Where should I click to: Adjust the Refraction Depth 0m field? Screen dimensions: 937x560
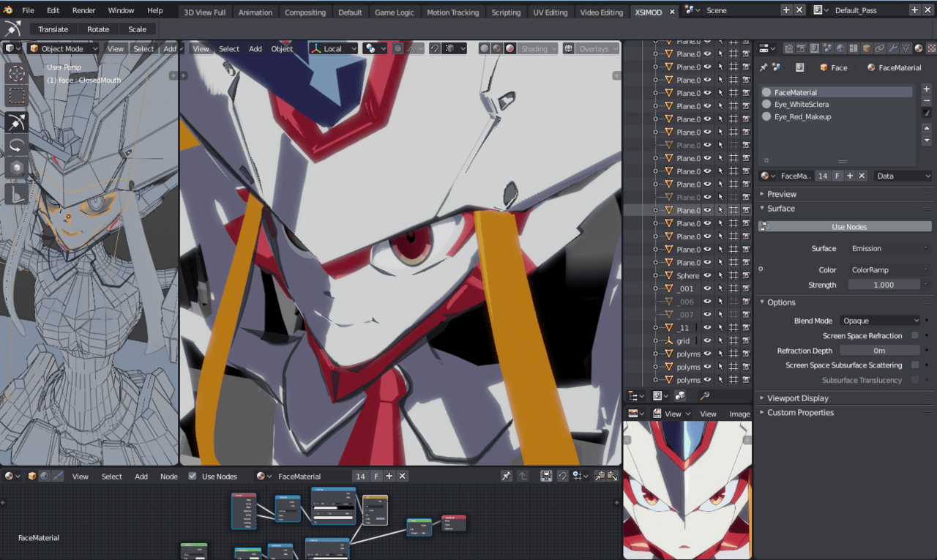pyautogui.click(x=879, y=351)
